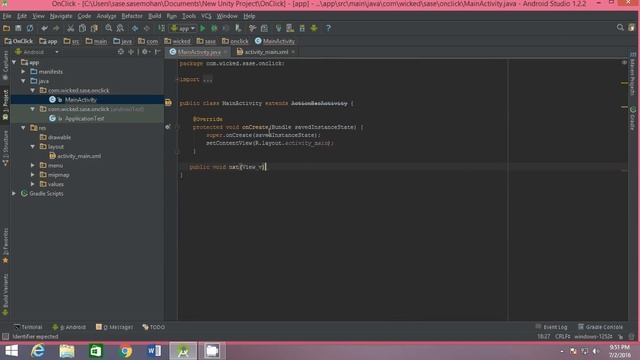Click the Cut scissors icon
The height and width of the screenshot is (360, 640).
(71, 28)
